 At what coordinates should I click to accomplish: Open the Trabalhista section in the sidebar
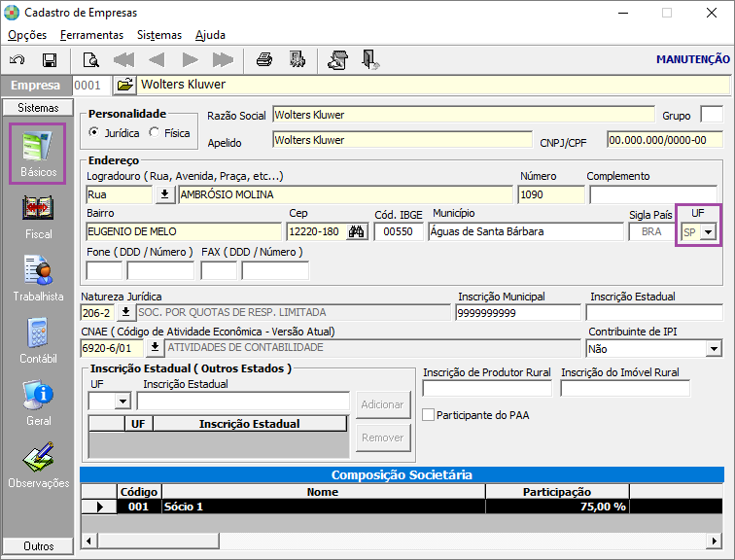click(x=38, y=279)
